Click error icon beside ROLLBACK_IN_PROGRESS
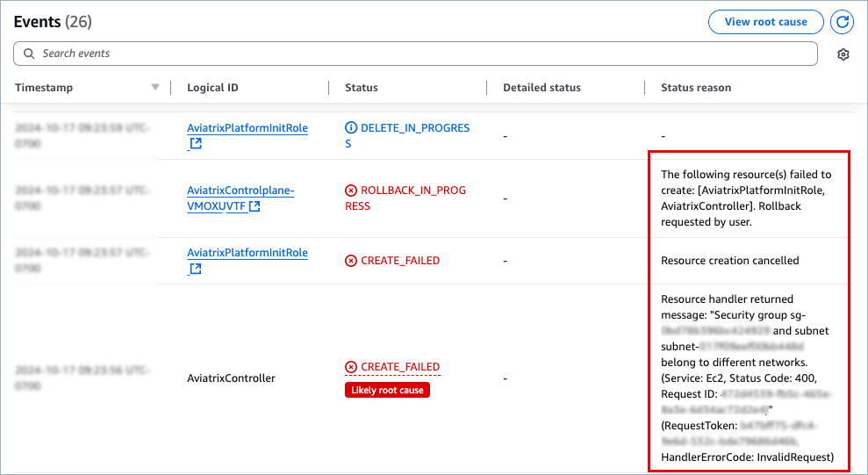Image resolution: width=868 pixels, height=475 pixels. 351,191
